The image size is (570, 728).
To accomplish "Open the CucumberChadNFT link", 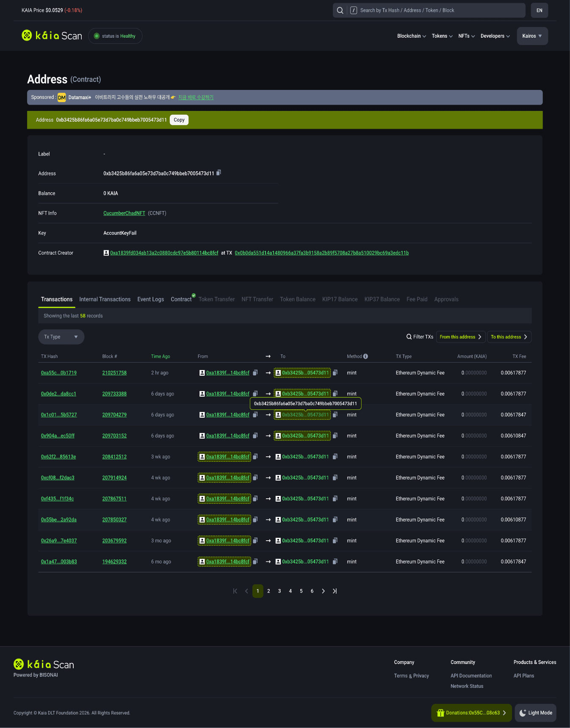I will click(x=124, y=213).
